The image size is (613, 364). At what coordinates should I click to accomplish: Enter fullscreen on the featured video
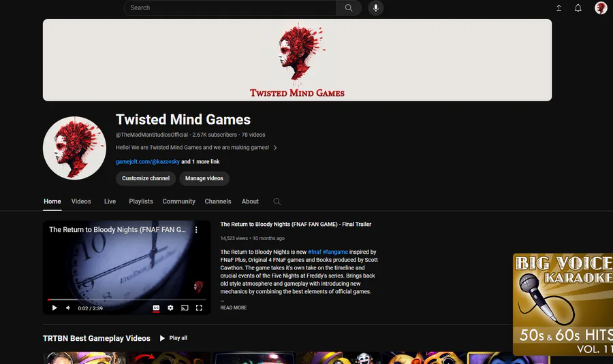tap(199, 308)
